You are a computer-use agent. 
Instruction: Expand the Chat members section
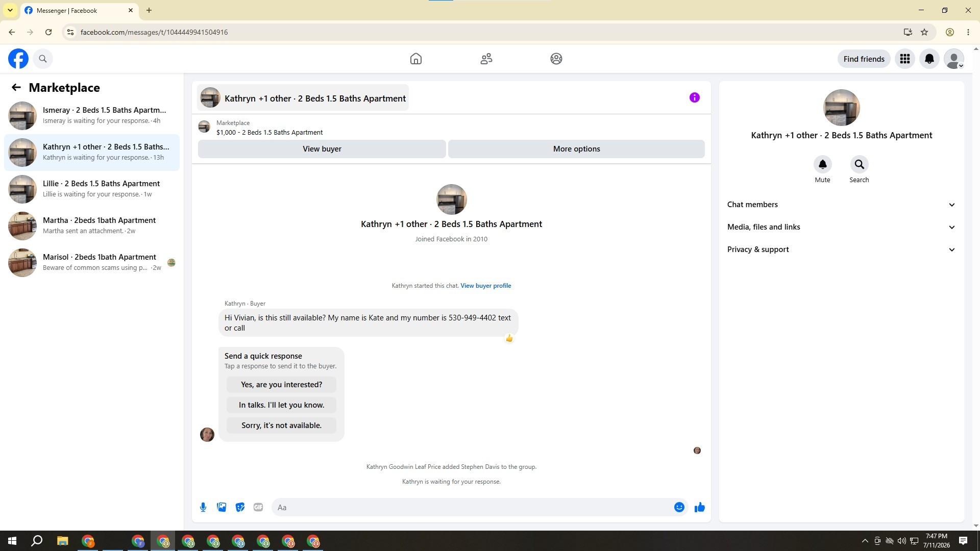point(842,205)
